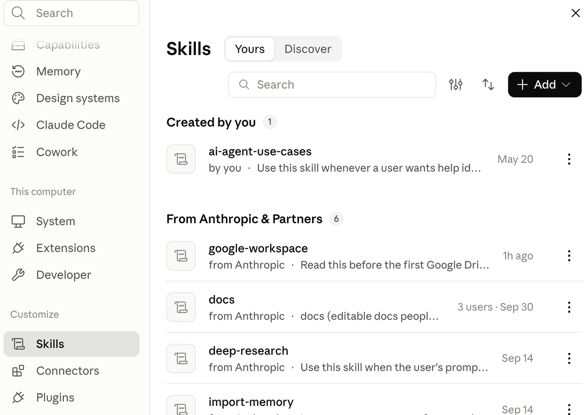Viewport: 585px width, 415px height.
Task: Click the Claude Code brackets icon
Action: click(18, 125)
